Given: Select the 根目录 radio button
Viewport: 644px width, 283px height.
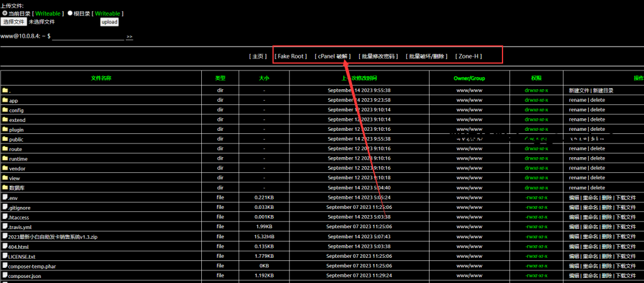Looking at the screenshot, I should [70, 13].
